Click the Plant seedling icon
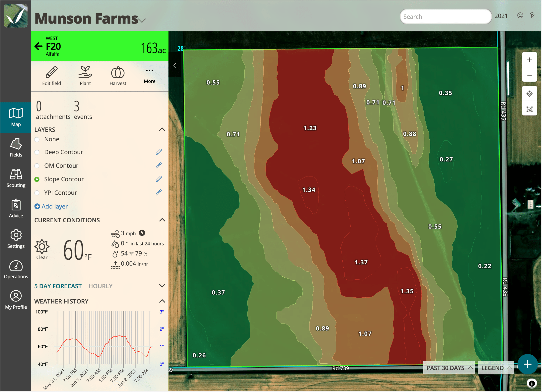 click(85, 72)
